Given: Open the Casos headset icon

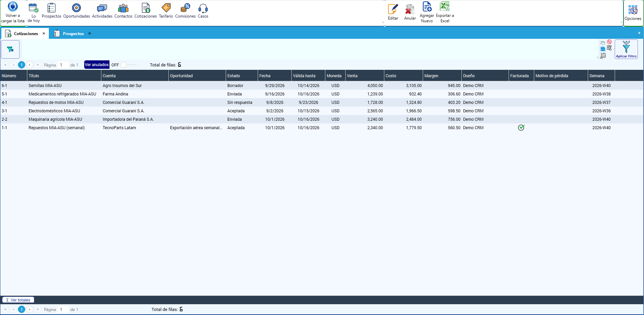Looking at the screenshot, I should coord(203,8).
